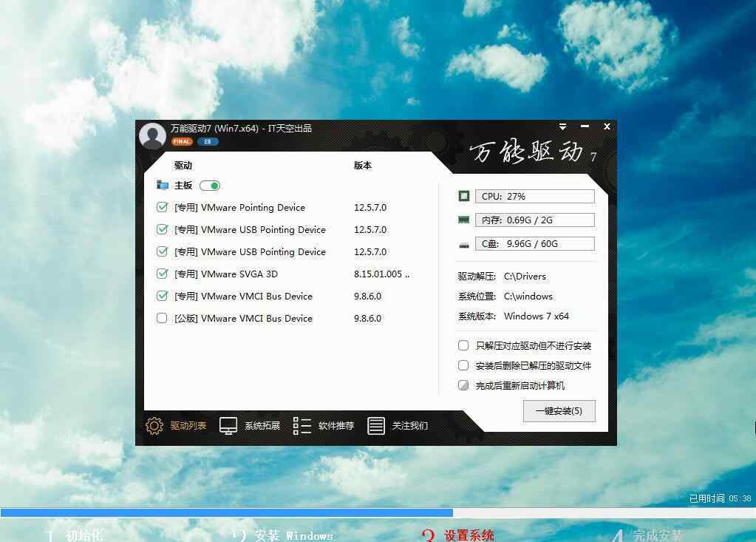Click the 系统位置 path C:\windows

point(528,296)
